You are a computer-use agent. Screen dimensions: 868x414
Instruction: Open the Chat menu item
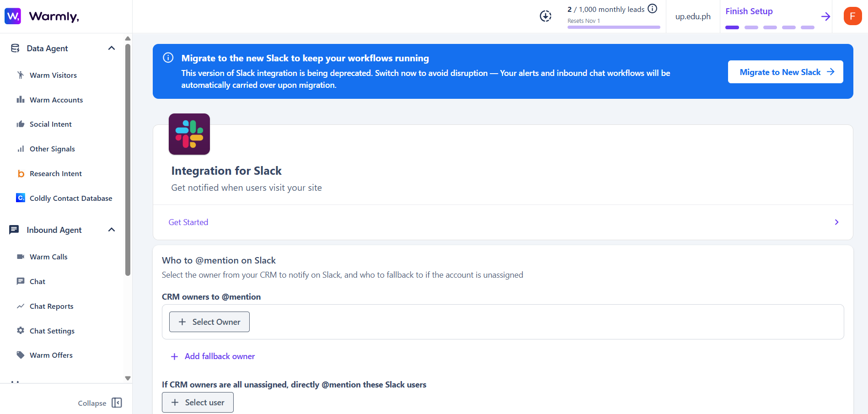tap(37, 281)
